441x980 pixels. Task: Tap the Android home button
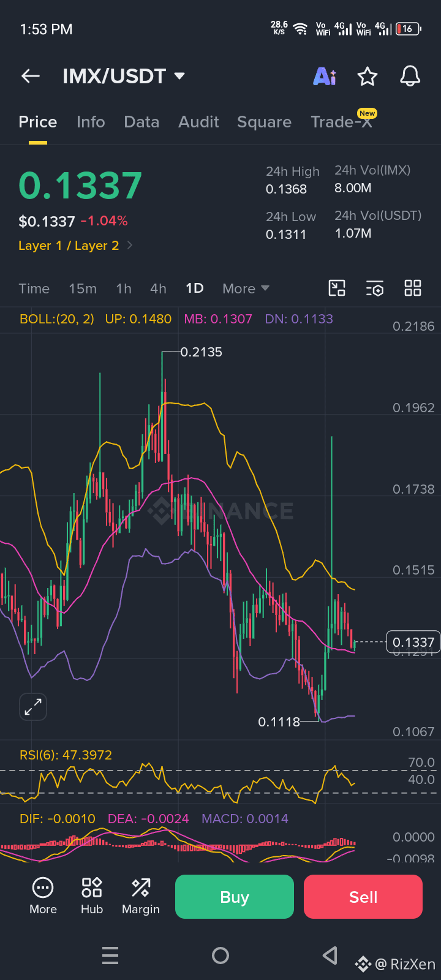pos(221,956)
